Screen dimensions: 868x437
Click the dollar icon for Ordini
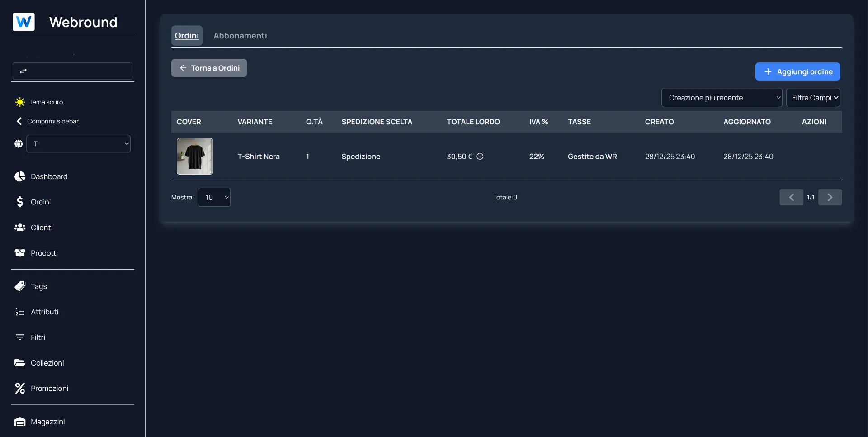20,202
